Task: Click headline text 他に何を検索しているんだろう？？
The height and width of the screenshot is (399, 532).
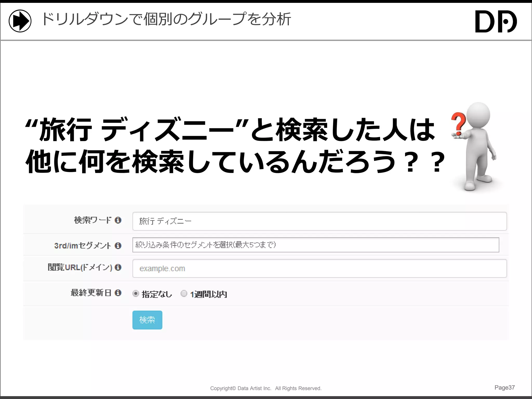Action: (x=235, y=162)
